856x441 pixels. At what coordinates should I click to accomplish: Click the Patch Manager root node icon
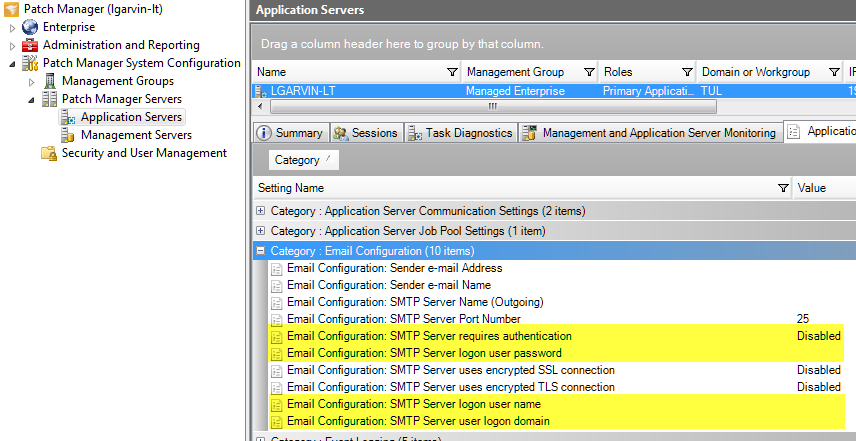tap(11, 9)
